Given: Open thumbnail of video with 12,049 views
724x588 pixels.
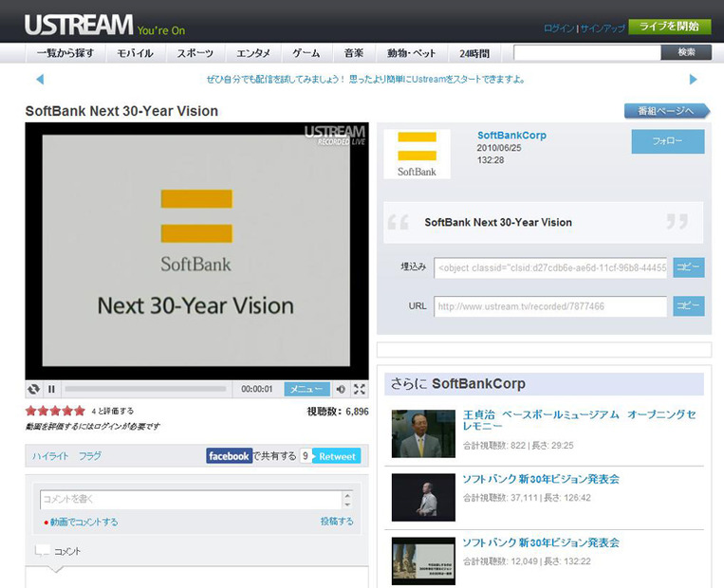Looking at the screenshot, I should click(423, 561).
